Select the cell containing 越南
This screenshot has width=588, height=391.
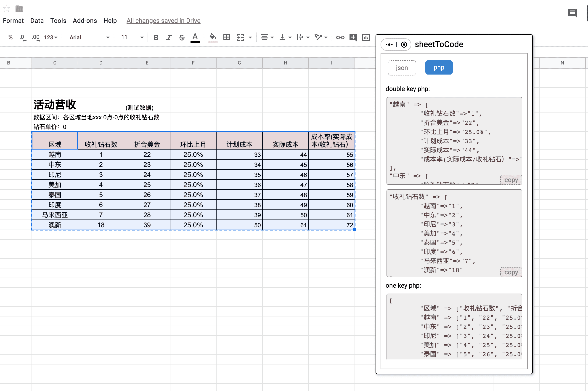55,155
